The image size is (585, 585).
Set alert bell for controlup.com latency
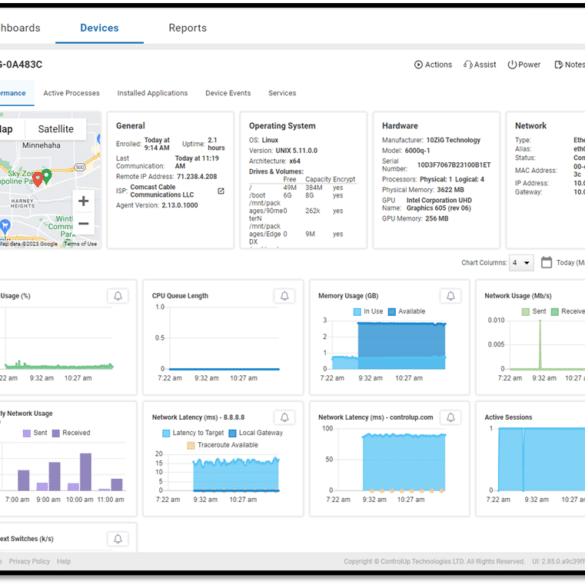451,417
